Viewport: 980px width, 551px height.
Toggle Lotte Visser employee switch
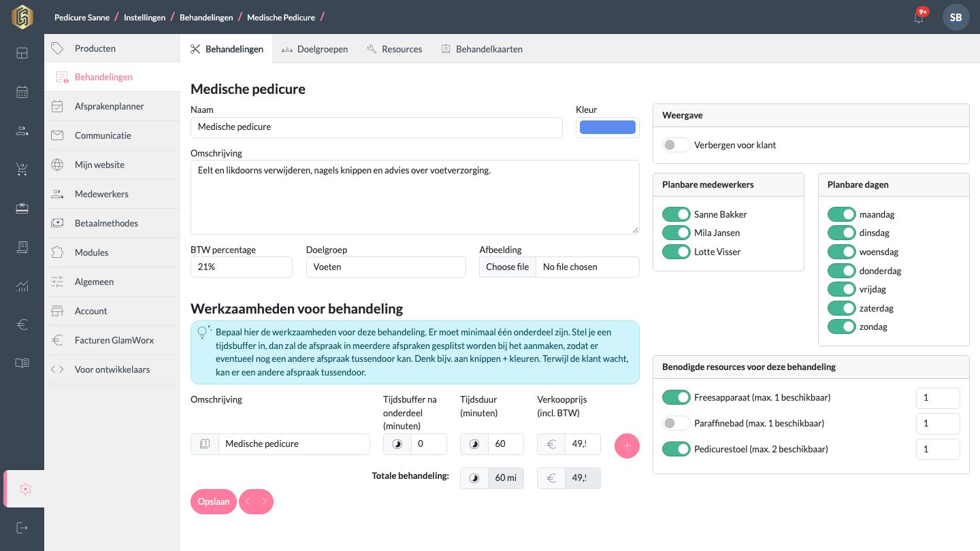(676, 252)
